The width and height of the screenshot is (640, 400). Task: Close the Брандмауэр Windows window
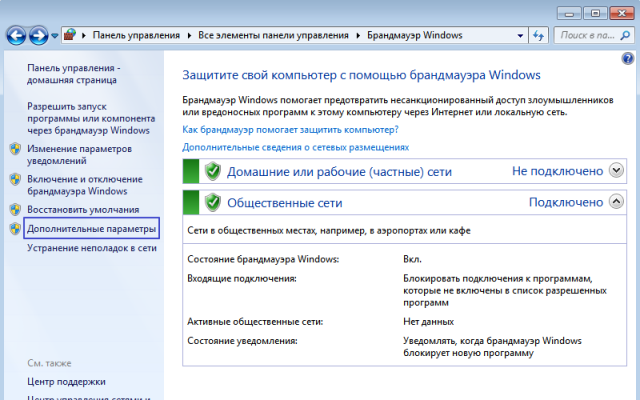(x=622, y=13)
